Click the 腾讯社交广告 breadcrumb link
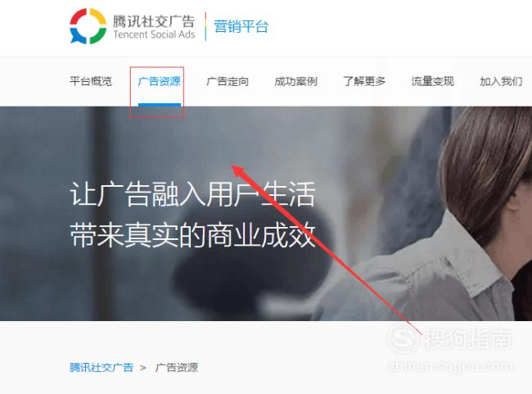 pos(101,368)
